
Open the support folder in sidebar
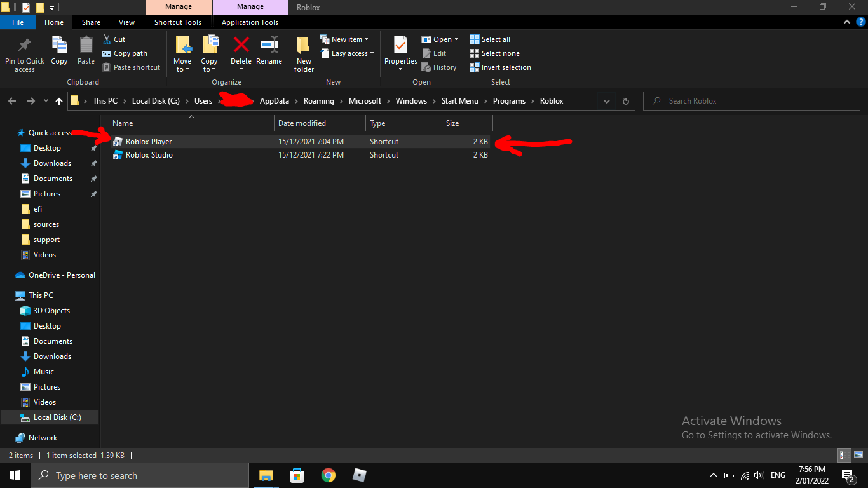point(46,240)
